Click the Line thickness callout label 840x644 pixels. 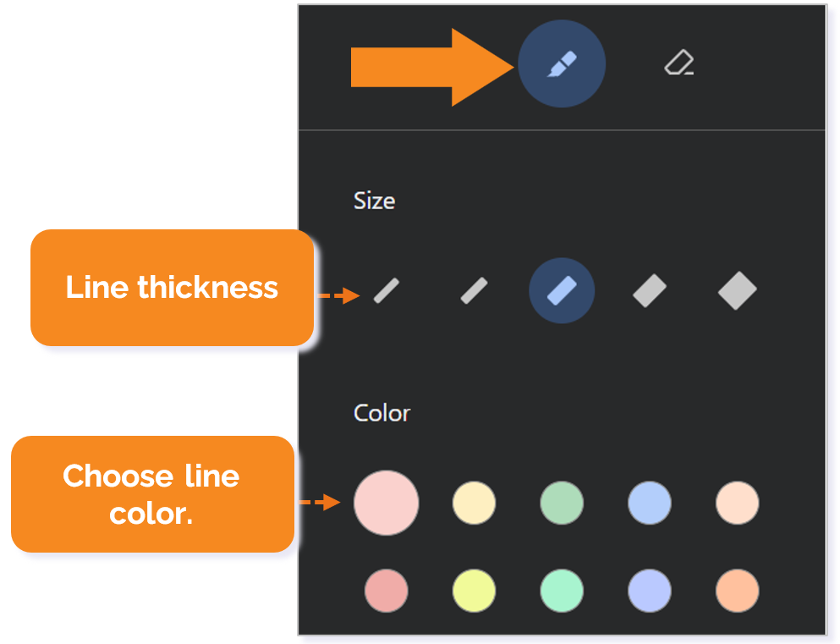coord(172,288)
